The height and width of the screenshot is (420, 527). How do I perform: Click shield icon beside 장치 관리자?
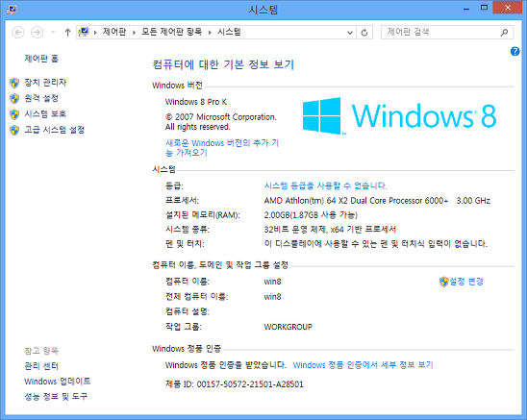point(14,83)
